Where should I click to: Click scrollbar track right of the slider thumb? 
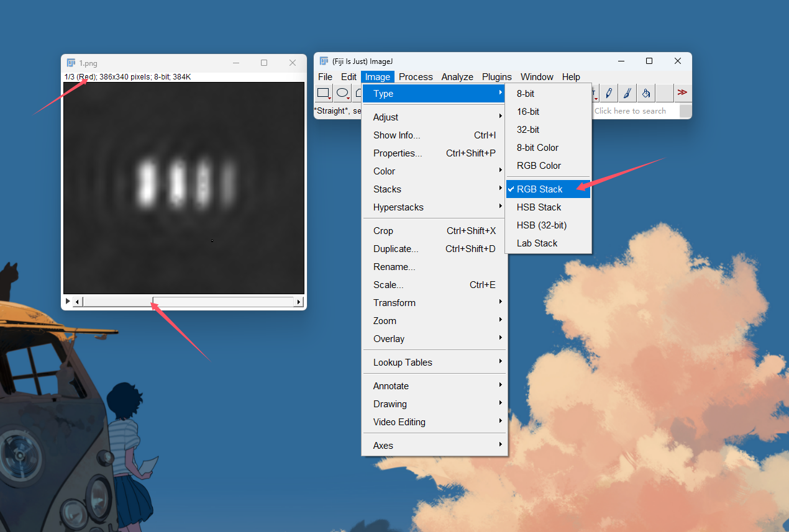point(224,302)
